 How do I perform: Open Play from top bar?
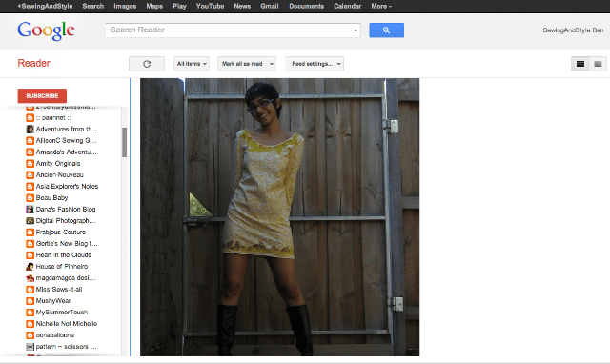point(180,7)
